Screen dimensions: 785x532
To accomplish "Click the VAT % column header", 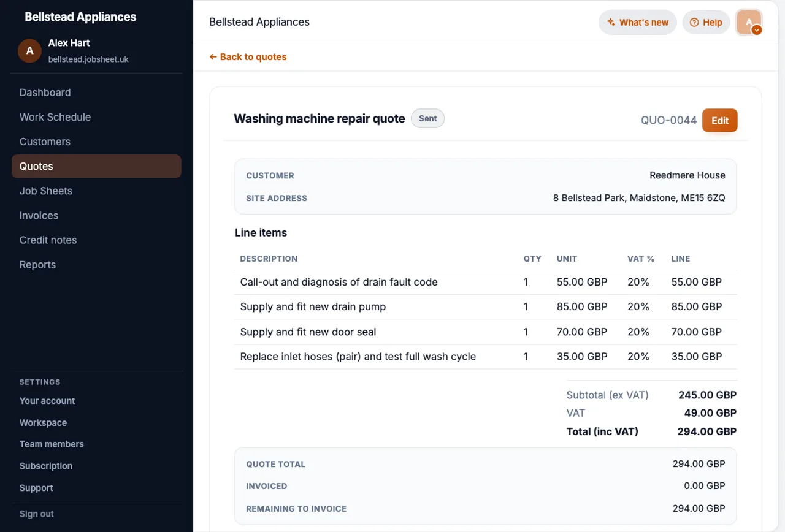I will tap(641, 259).
